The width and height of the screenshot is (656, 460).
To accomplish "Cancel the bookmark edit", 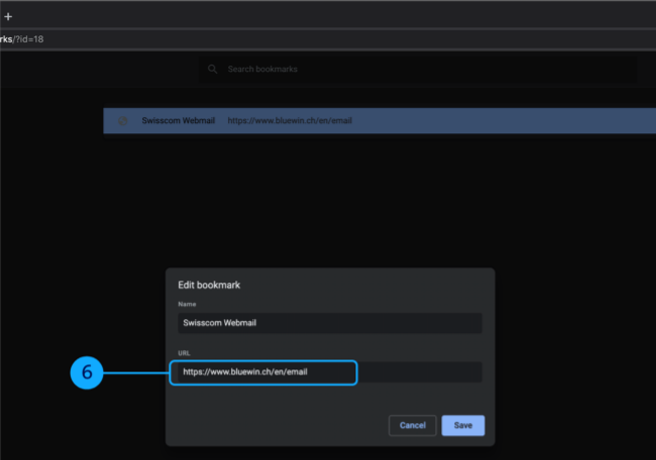I will click(412, 425).
